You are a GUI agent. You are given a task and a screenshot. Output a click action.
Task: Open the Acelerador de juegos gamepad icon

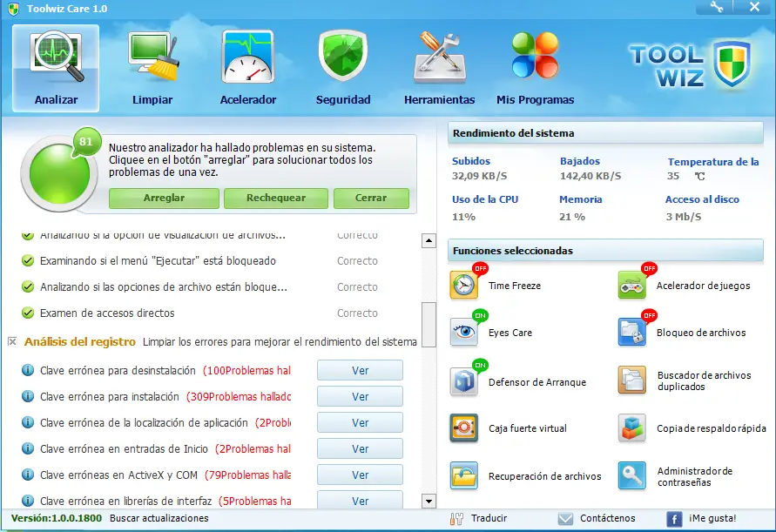(x=632, y=285)
